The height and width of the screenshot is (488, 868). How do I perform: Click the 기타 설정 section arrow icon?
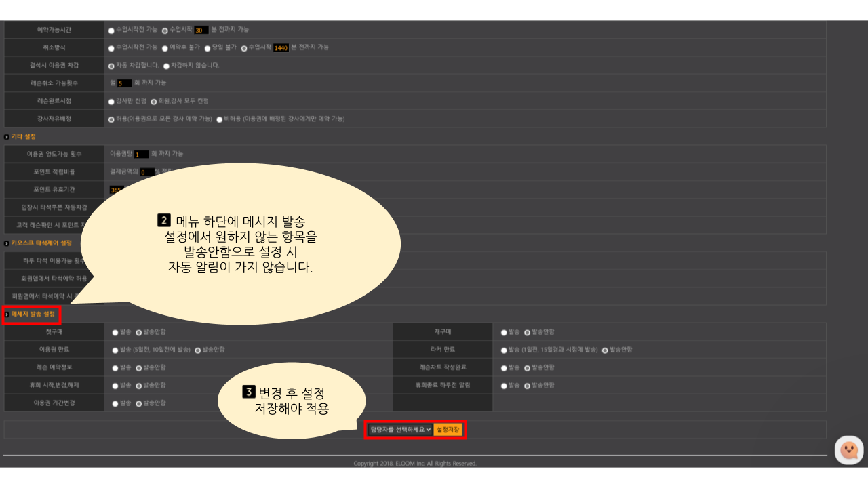(x=7, y=137)
